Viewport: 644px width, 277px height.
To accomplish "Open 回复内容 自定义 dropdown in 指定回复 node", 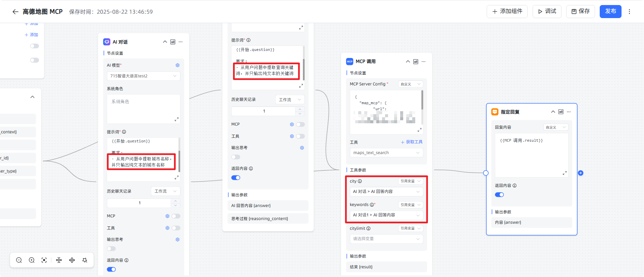I will (556, 127).
